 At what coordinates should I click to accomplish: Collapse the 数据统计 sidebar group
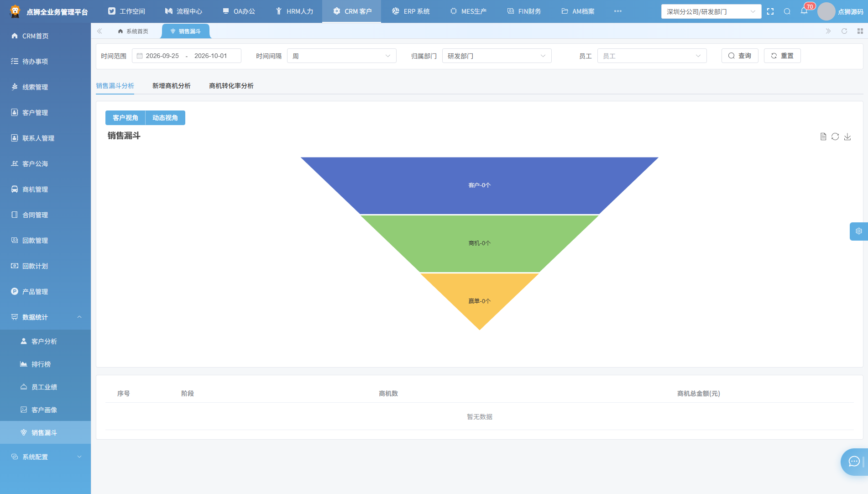[x=45, y=317]
